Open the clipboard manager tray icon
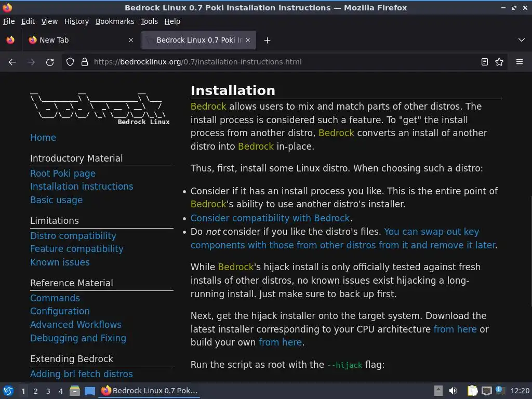Image resolution: width=532 pixels, height=399 pixels. 472,391
